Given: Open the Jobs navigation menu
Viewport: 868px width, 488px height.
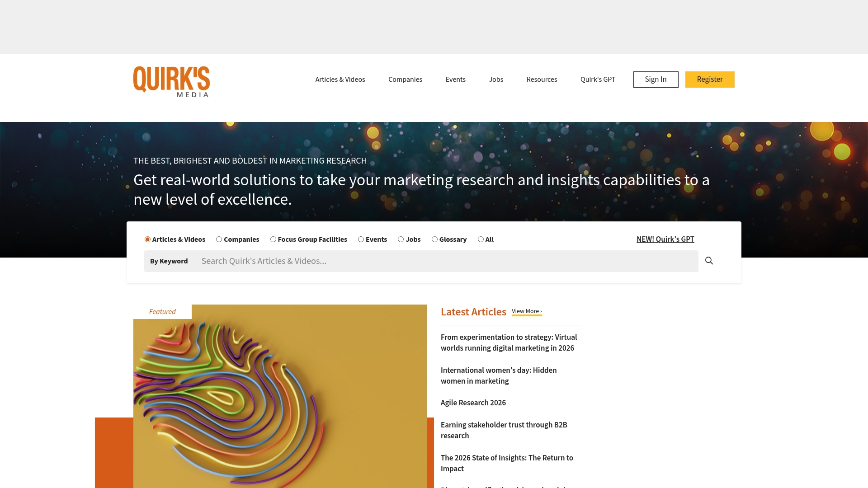Looking at the screenshot, I should coord(496,79).
